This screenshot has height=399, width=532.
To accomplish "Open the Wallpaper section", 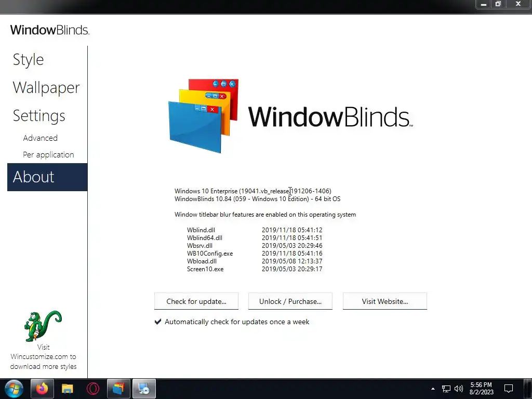I will (x=46, y=88).
